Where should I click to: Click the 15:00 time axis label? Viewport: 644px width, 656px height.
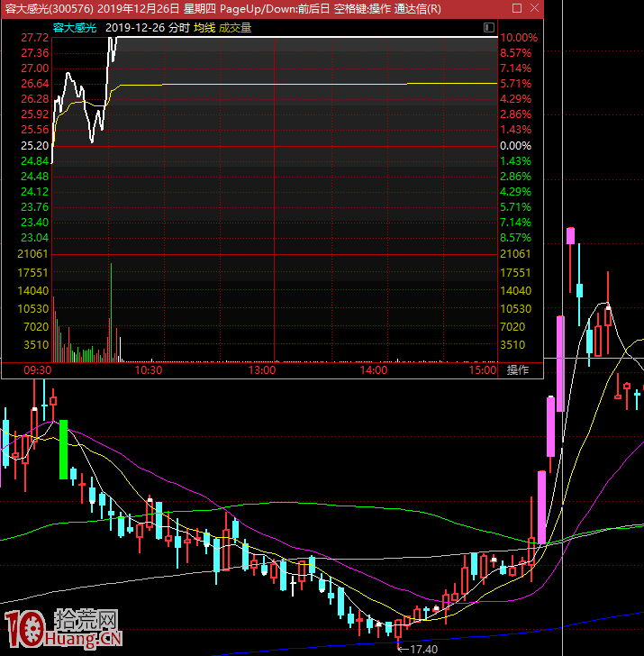coord(483,369)
